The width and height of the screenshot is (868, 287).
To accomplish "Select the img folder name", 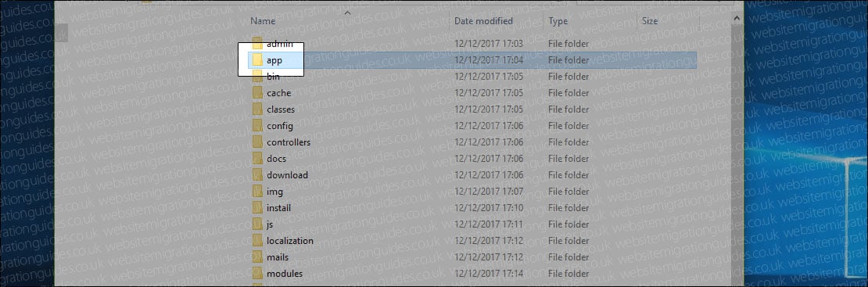I will pos(275,192).
